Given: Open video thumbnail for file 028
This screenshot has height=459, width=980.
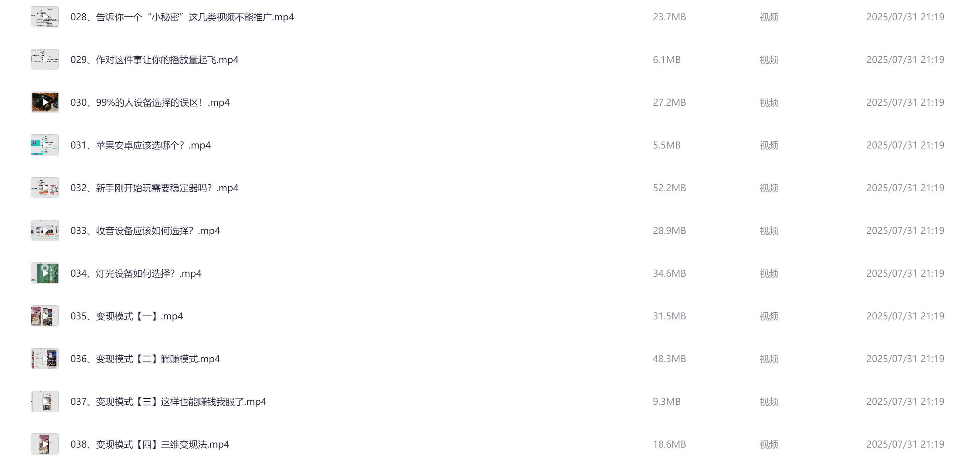Looking at the screenshot, I should (x=45, y=17).
